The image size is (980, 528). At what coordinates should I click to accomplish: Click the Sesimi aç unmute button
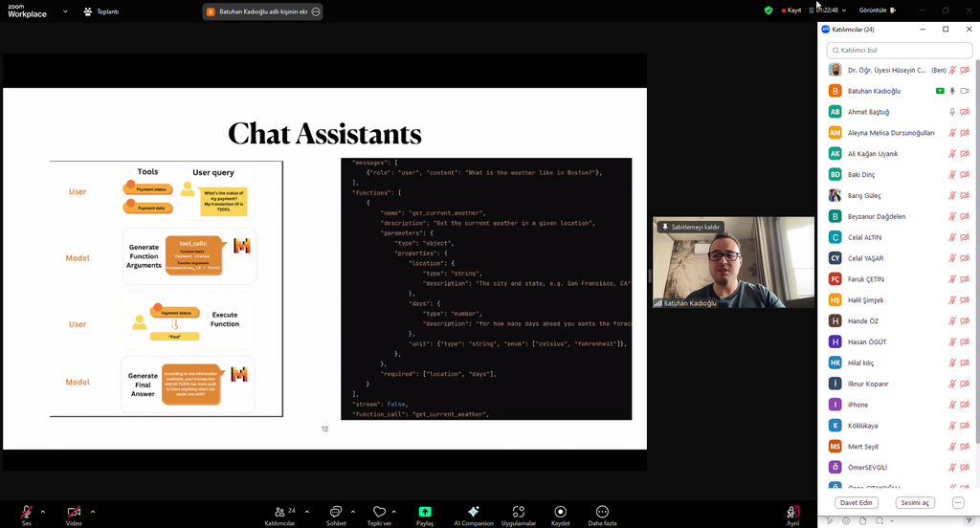click(915, 502)
